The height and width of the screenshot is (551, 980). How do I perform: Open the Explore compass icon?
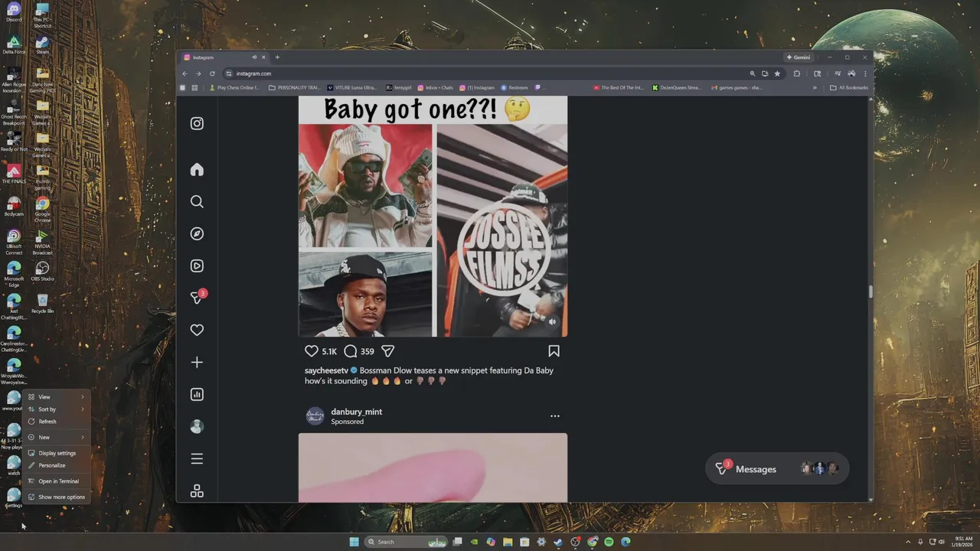pos(197,233)
